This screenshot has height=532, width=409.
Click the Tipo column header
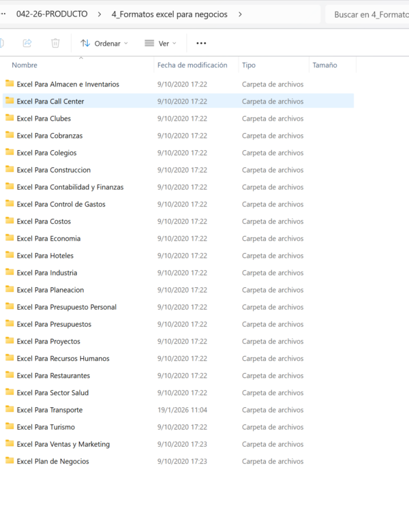tap(249, 65)
